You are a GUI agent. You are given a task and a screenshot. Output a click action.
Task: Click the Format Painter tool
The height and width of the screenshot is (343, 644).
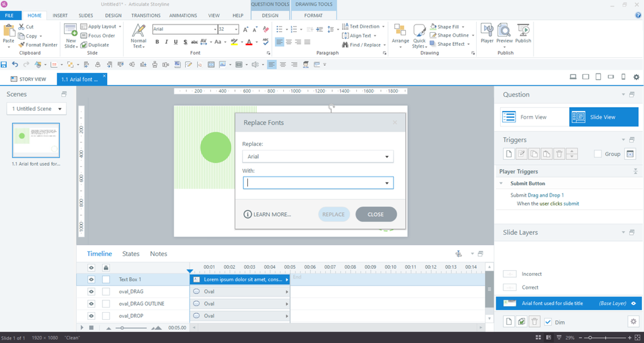(x=38, y=45)
